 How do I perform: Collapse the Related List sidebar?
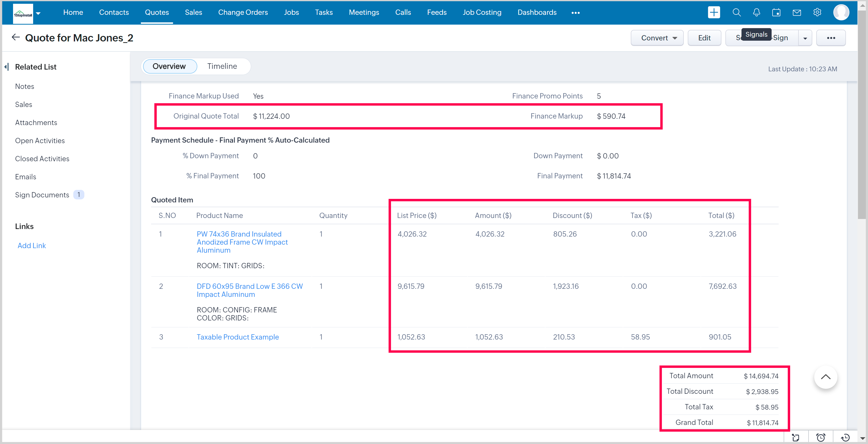[x=7, y=67]
